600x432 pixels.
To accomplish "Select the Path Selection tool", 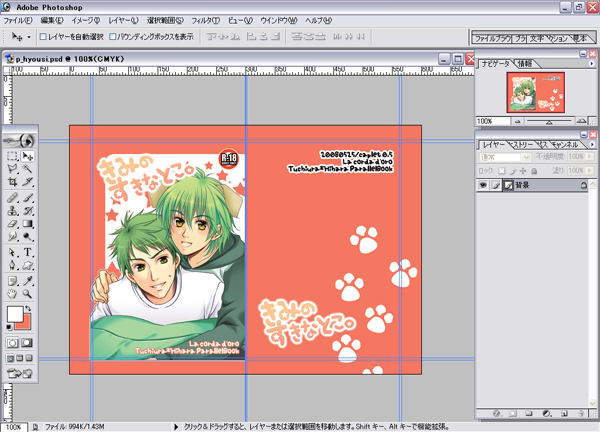I will pos(13,253).
